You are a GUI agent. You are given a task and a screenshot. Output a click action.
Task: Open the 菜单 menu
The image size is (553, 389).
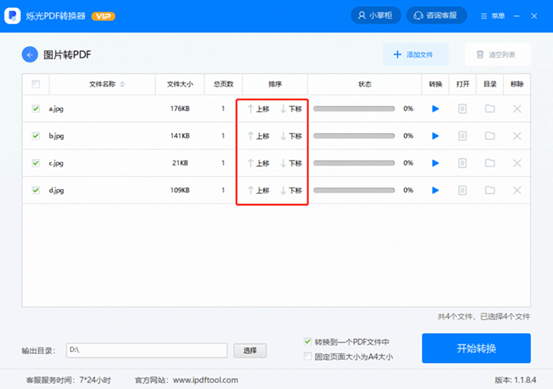coord(493,16)
